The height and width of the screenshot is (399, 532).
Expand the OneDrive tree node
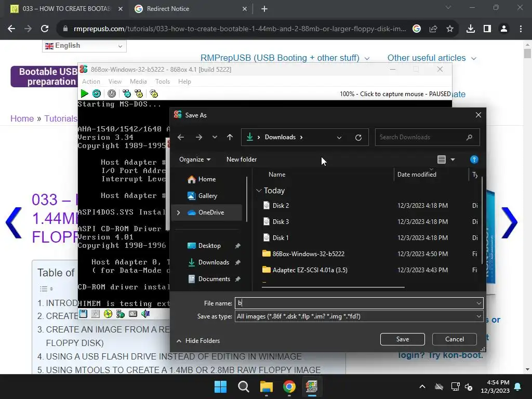click(179, 212)
